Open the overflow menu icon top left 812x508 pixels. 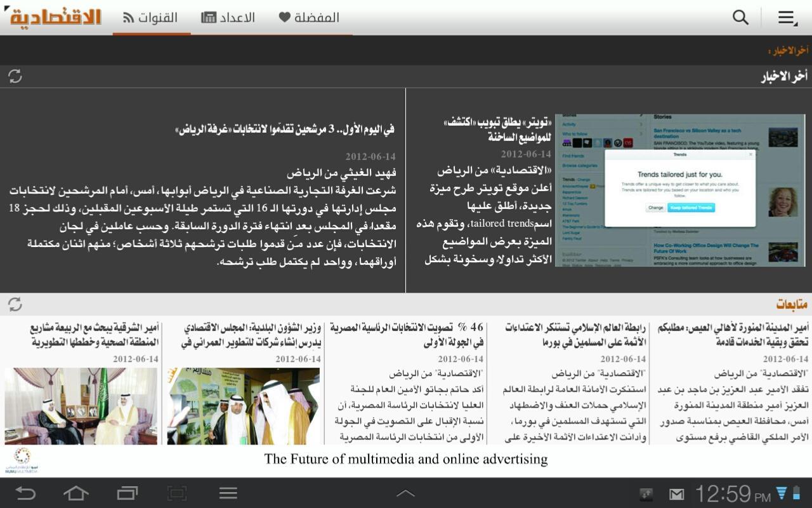tap(785, 17)
